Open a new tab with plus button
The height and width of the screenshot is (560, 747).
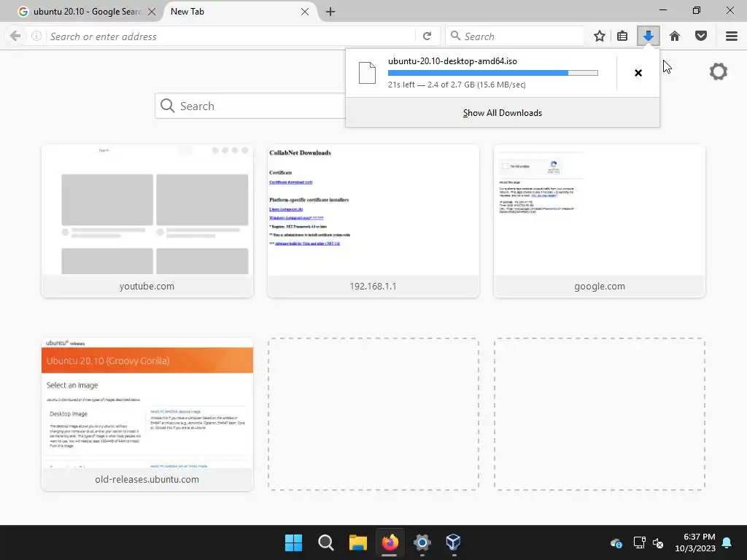pos(330,12)
